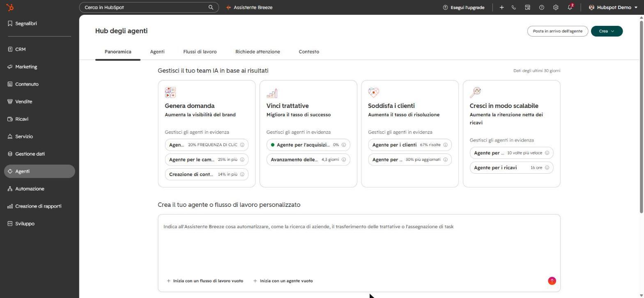The height and width of the screenshot is (298, 644).
Task: Open the Richiede attenzione tab
Action: coord(258,52)
